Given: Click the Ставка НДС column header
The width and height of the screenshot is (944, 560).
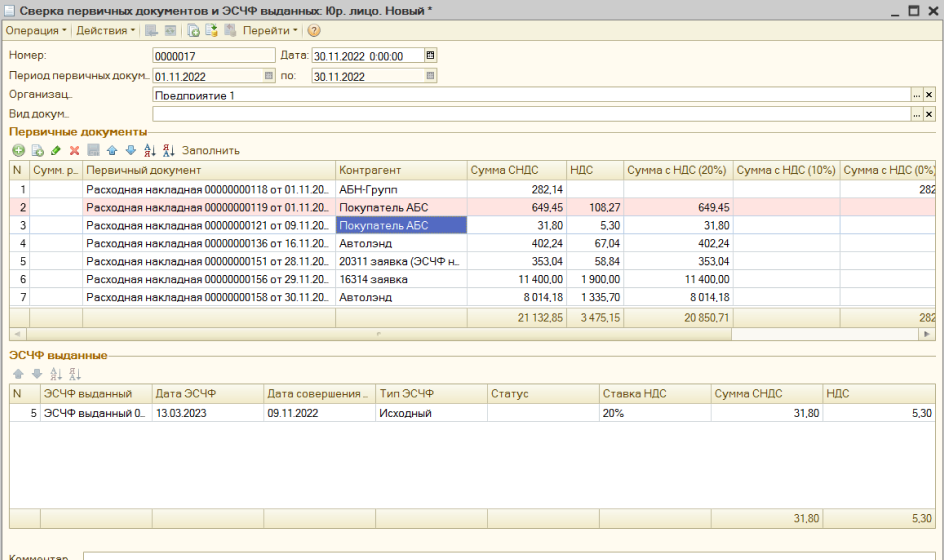Looking at the screenshot, I should click(655, 394).
